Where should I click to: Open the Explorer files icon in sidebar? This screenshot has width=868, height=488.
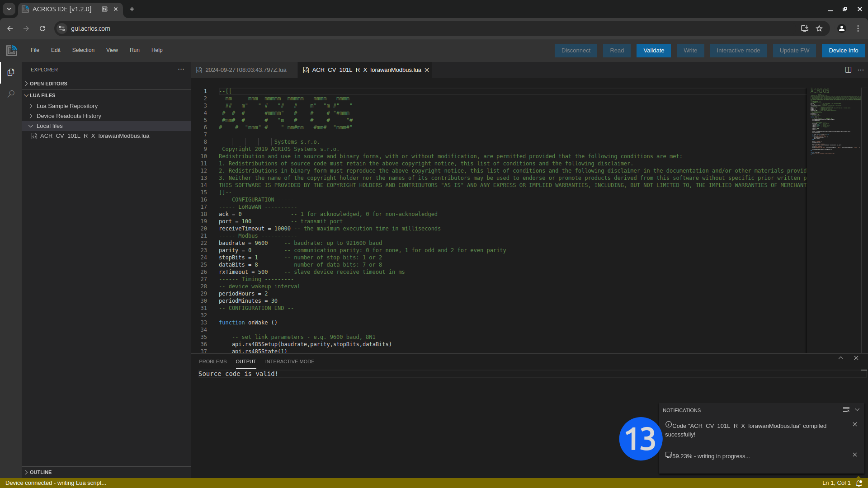click(11, 72)
